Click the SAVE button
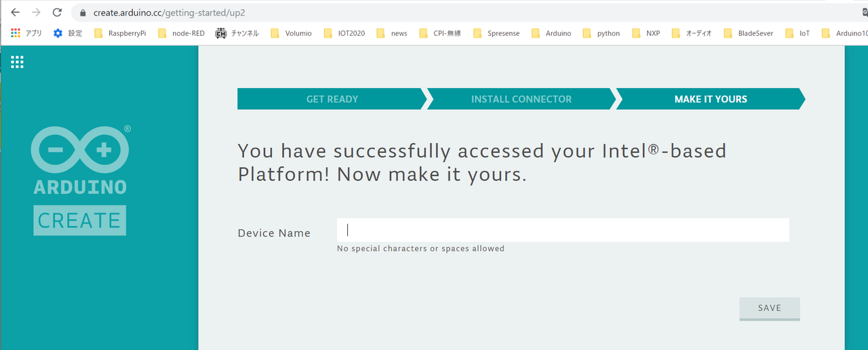The width and height of the screenshot is (868, 350). [770, 309]
